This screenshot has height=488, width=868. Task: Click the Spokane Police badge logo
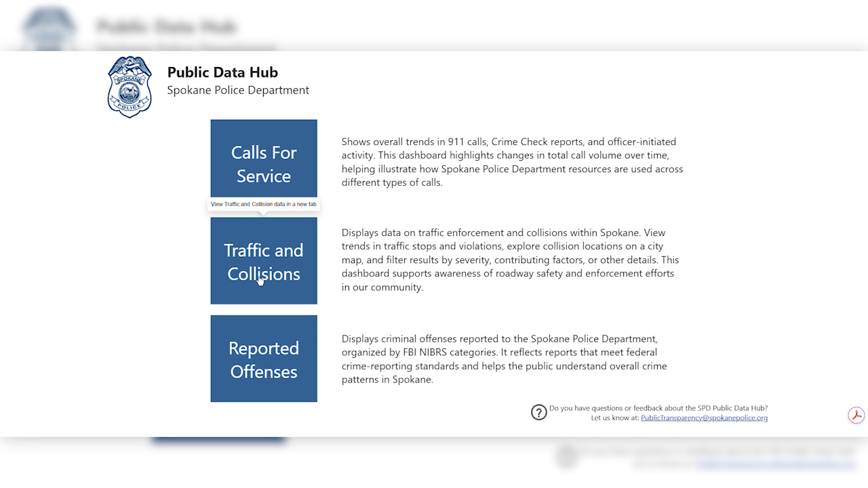[x=130, y=87]
